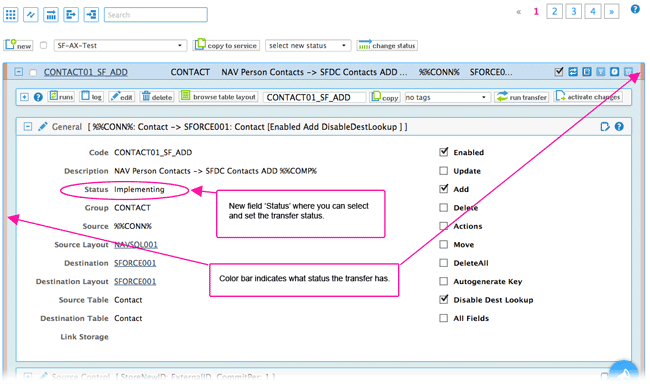Open the grid view icon in top toolbar
Viewport: 650px width, 384px height.
(x=11, y=15)
